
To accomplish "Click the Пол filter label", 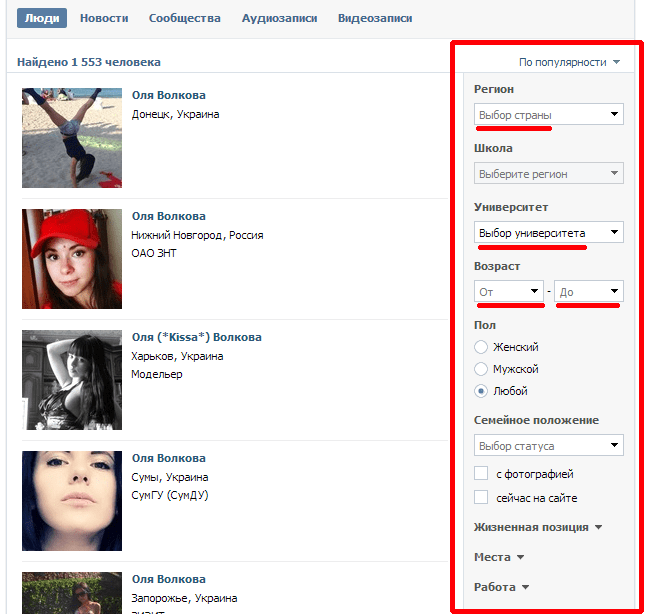I will pos(485,325).
